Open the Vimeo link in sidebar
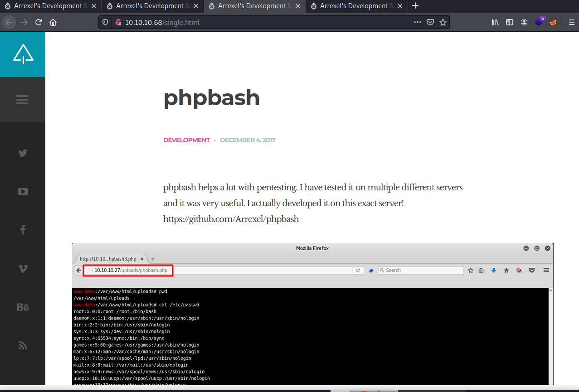 pos(23,269)
